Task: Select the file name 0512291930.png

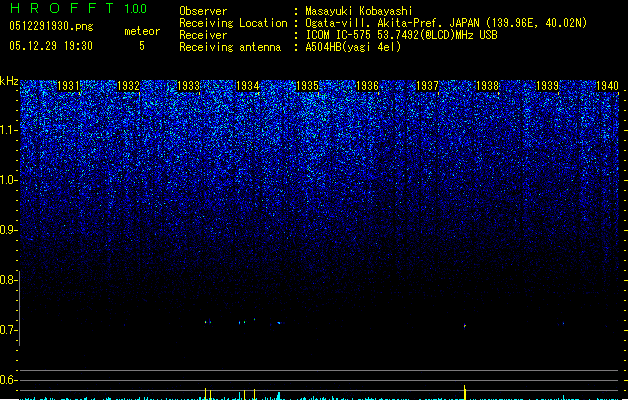Action: (51, 26)
